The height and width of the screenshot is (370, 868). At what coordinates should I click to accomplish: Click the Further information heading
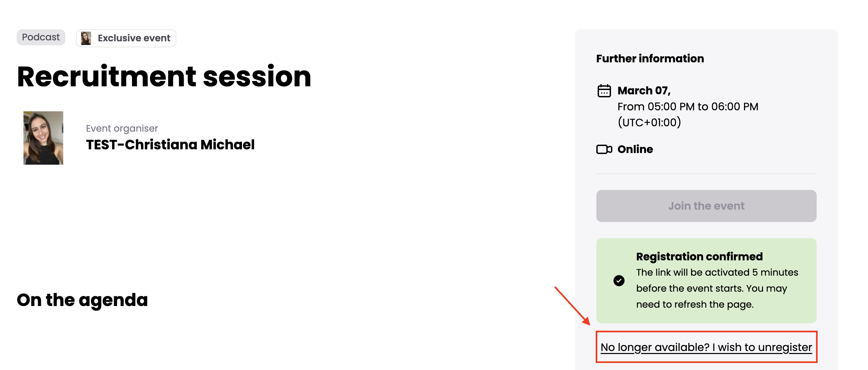[x=650, y=58]
